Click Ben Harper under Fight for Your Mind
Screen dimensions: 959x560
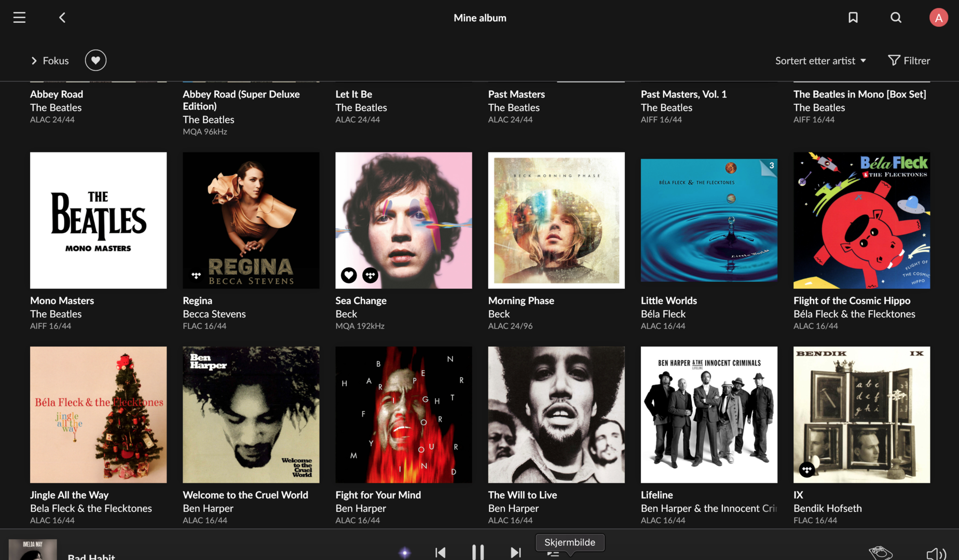(x=361, y=509)
